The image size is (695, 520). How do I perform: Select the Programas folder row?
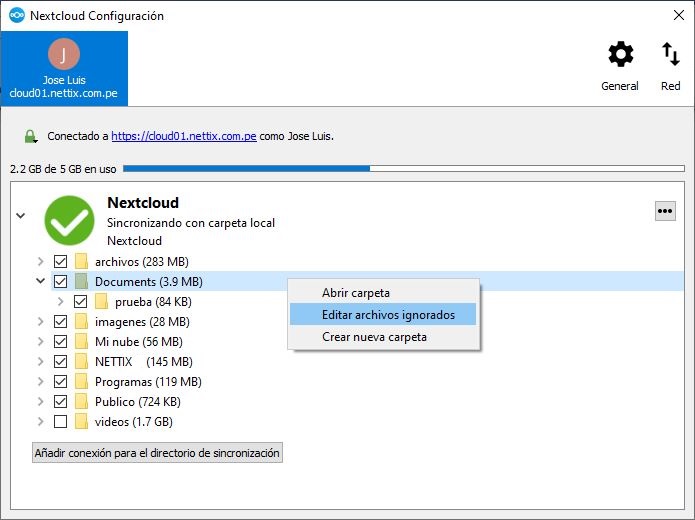click(148, 382)
